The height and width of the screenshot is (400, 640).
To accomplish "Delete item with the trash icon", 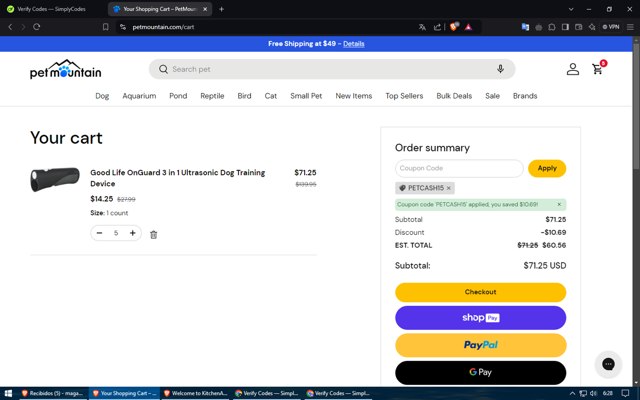I will pos(153,235).
